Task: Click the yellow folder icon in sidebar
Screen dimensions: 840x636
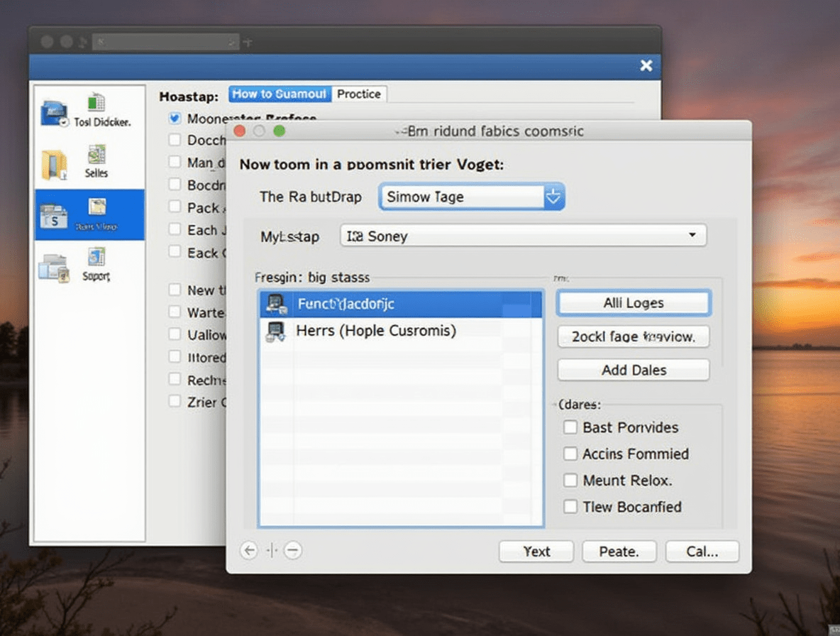Action: (54, 165)
